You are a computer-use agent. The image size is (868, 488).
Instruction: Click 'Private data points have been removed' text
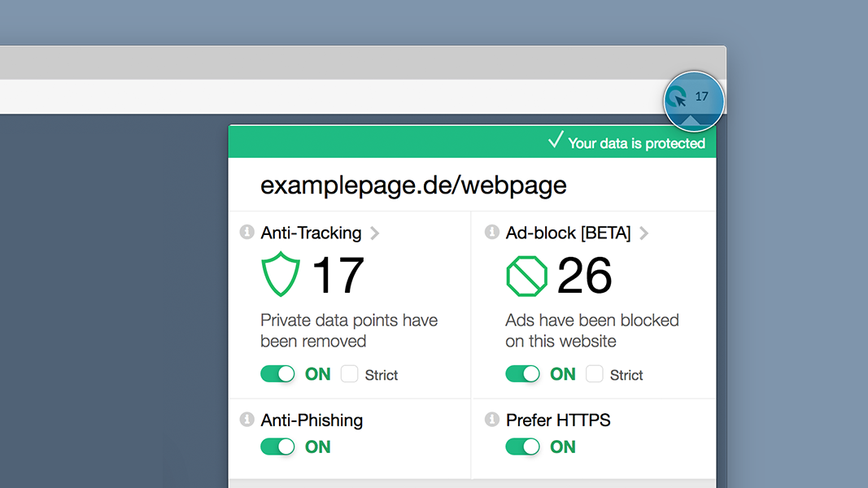tap(349, 330)
